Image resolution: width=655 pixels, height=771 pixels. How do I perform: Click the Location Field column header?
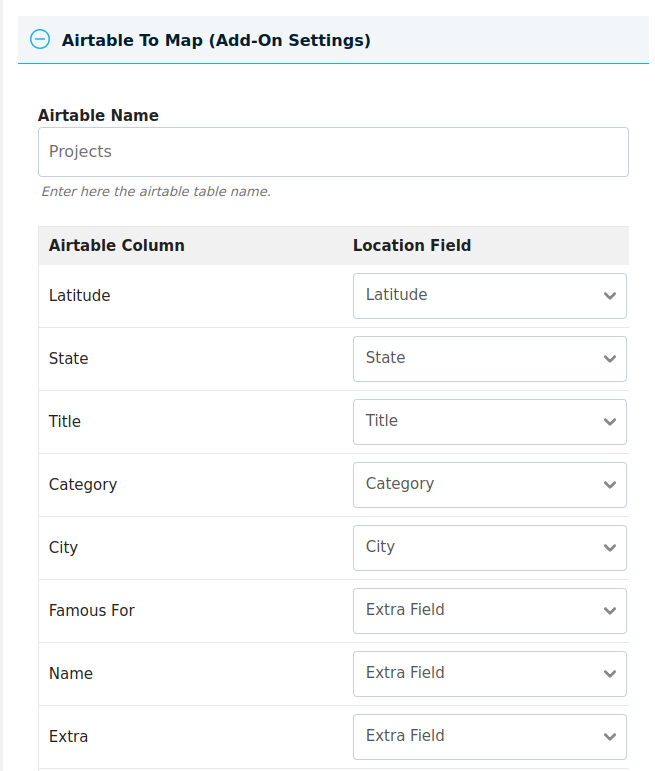click(x=412, y=245)
